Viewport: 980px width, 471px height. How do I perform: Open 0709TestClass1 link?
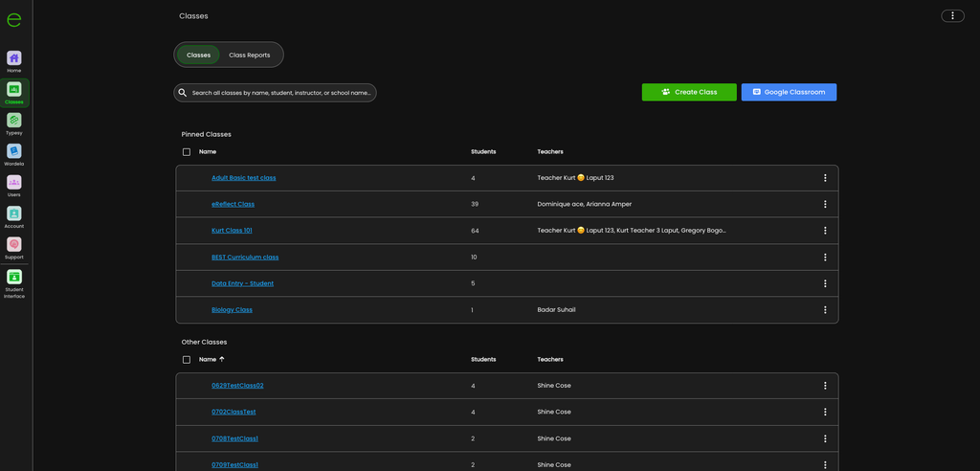coord(235,464)
